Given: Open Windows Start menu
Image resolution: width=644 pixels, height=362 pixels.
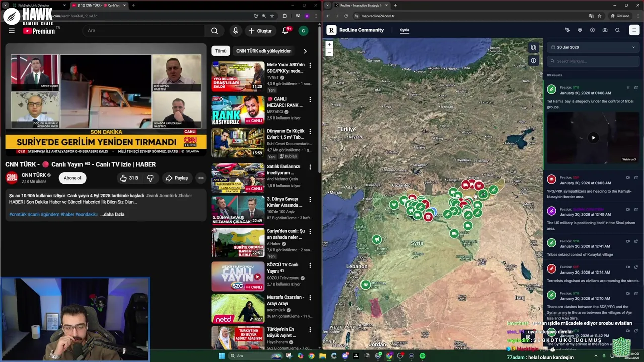Looking at the screenshot, I should click(x=221, y=356).
